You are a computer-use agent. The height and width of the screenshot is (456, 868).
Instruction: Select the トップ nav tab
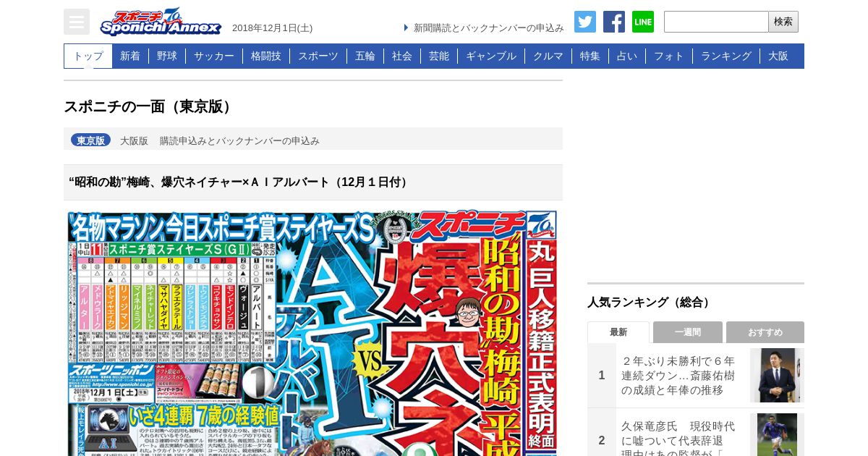coord(88,56)
